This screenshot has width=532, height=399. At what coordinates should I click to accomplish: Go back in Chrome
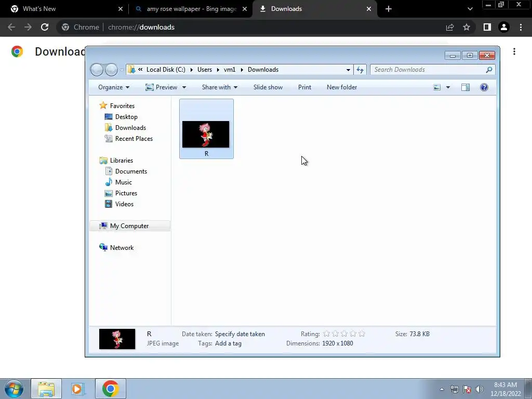click(x=11, y=27)
